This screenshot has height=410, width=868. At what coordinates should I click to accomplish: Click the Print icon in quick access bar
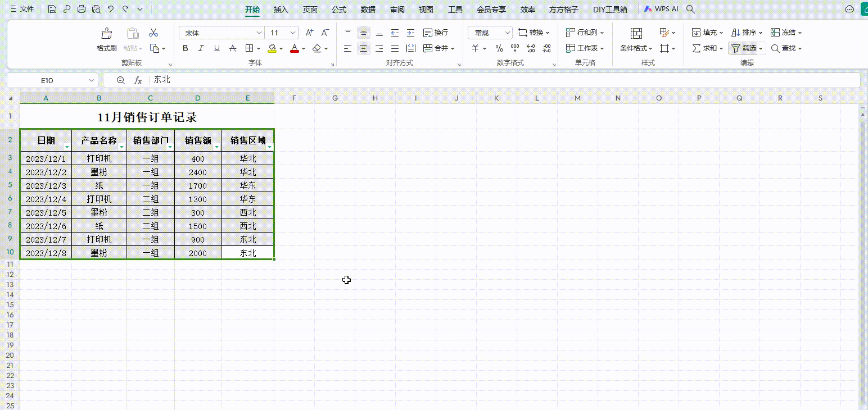[82, 9]
